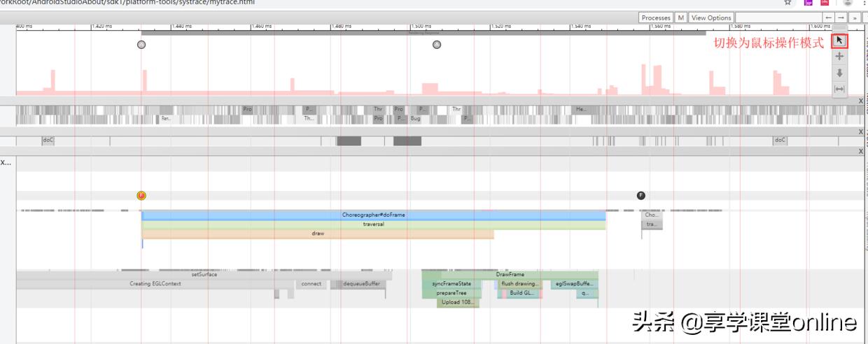
Task: Select the left doC slice
Action: [x=48, y=141]
